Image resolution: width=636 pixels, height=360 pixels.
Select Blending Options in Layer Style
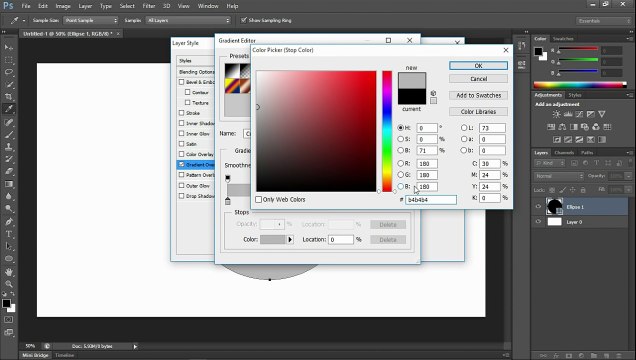pyautogui.click(x=196, y=72)
